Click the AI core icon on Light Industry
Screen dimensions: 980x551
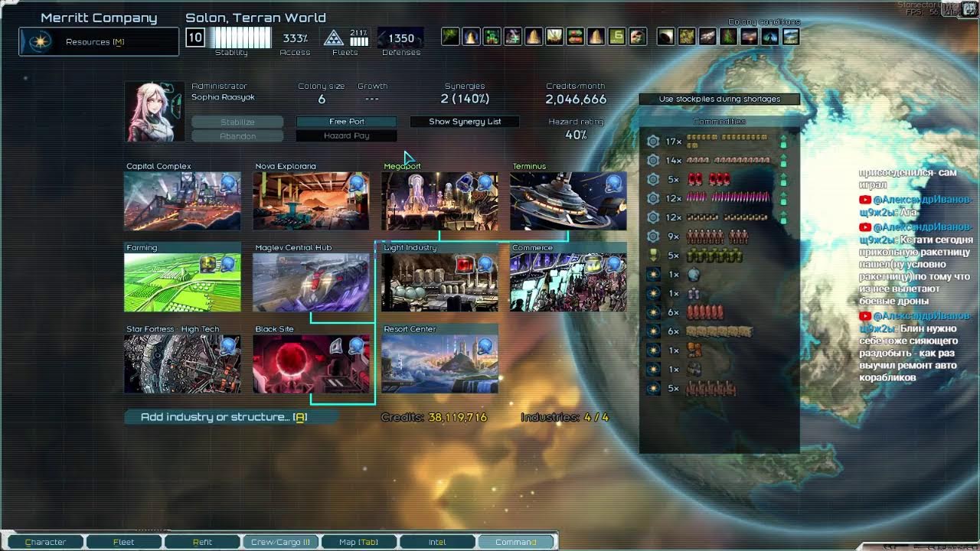(485, 264)
